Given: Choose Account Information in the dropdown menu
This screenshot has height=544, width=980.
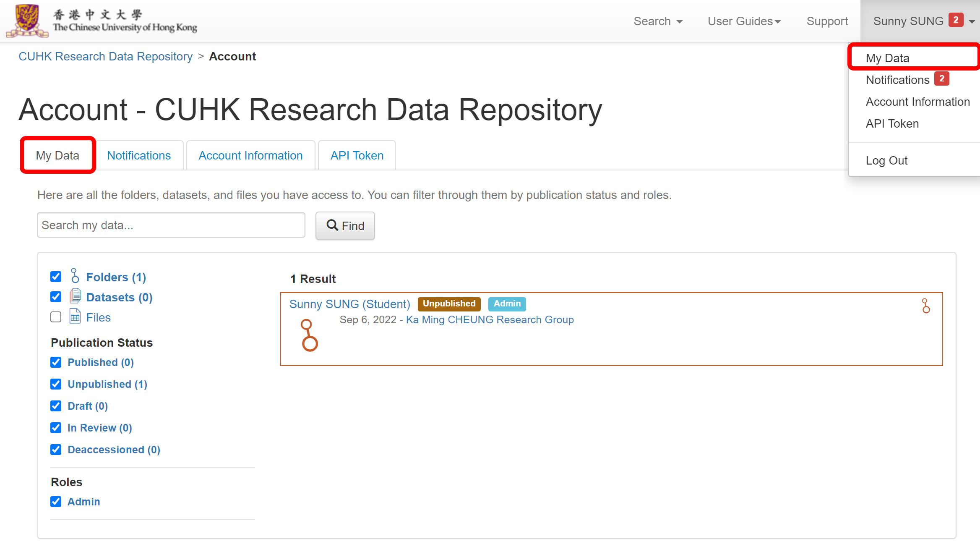Looking at the screenshot, I should (x=914, y=102).
